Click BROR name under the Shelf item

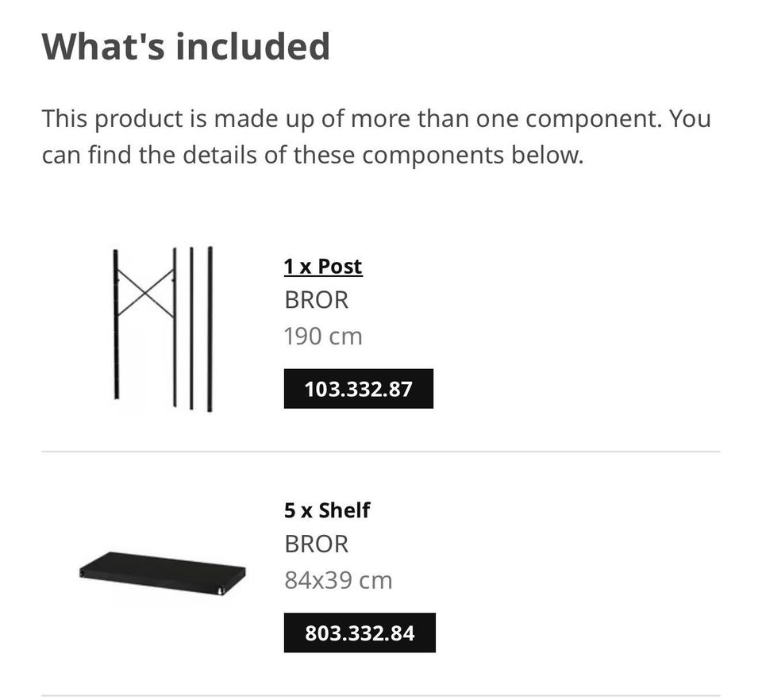316,544
